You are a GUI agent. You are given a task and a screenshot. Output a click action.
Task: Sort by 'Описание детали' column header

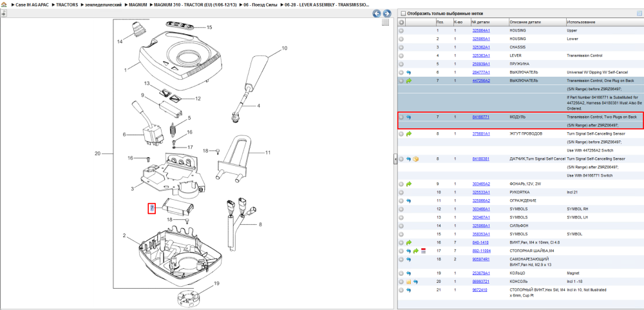click(526, 22)
